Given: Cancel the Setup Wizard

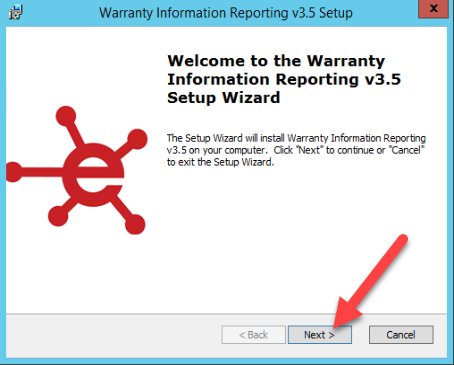Looking at the screenshot, I should tap(401, 335).
